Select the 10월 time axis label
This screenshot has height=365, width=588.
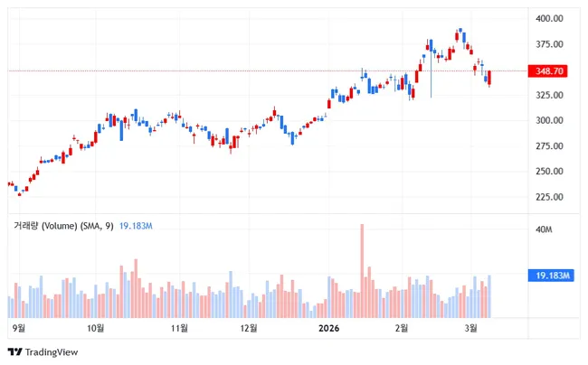pyautogui.click(x=96, y=328)
